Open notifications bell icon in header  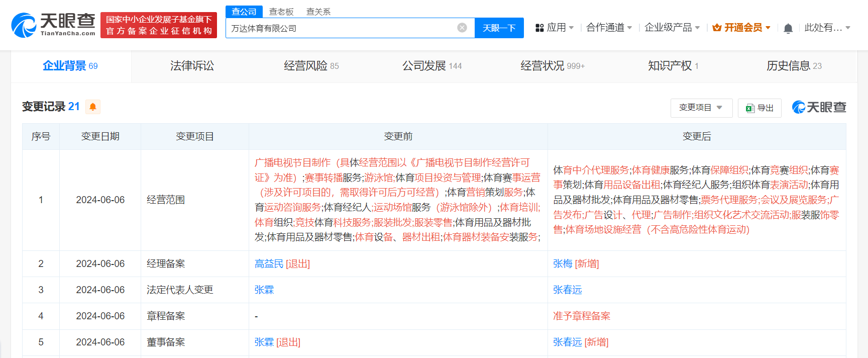pyautogui.click(x=788, y=28)
